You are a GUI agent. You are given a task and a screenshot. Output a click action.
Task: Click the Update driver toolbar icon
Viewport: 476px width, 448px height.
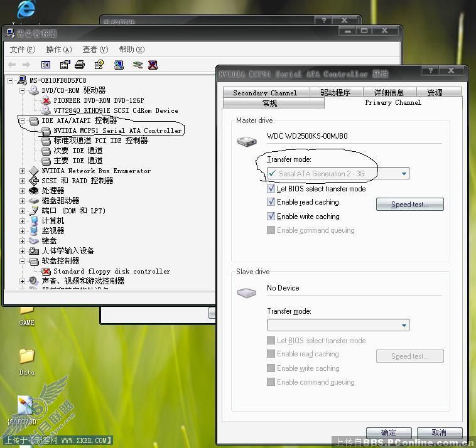(x=138, y=65)
